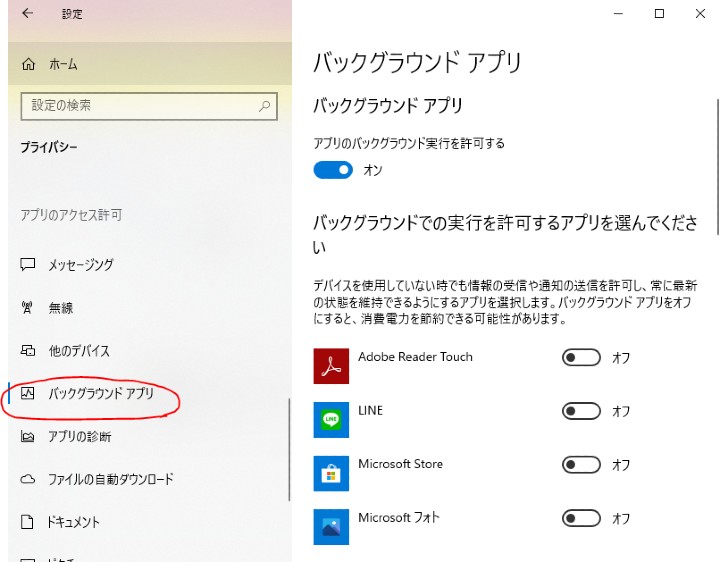Select 他のデバイス in the sidebar
This screenshot has height=562, width=720.
point(150,350)
